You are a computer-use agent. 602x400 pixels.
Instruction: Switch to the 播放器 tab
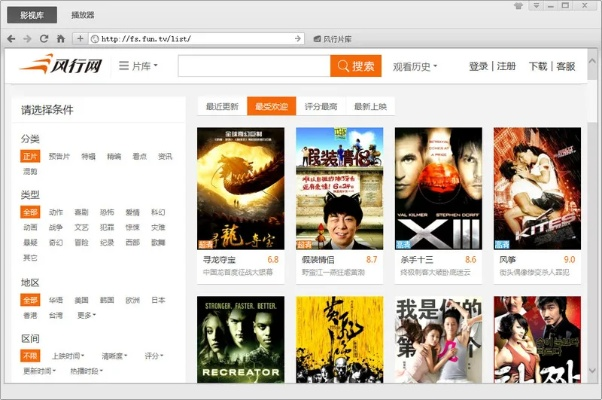point(83,15)
